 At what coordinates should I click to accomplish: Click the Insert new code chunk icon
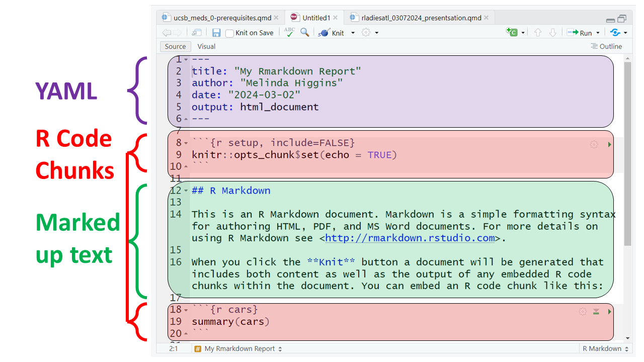pos(512,32)
